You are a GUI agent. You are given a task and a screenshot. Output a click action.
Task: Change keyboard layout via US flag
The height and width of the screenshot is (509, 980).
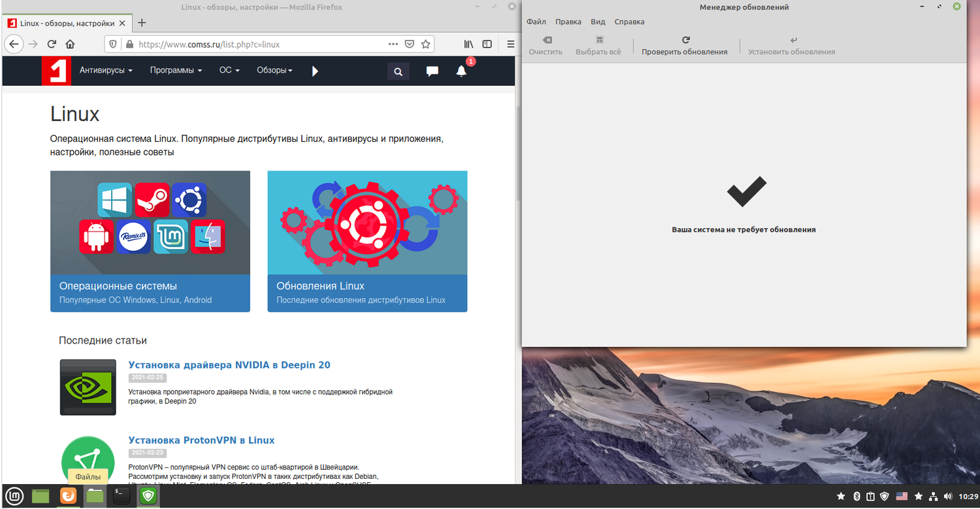tap(902, 497)
